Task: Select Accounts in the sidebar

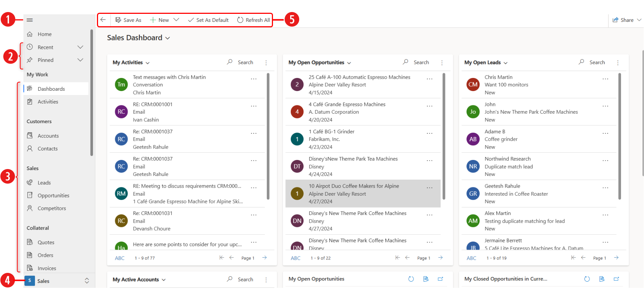Action: (48, 136)
